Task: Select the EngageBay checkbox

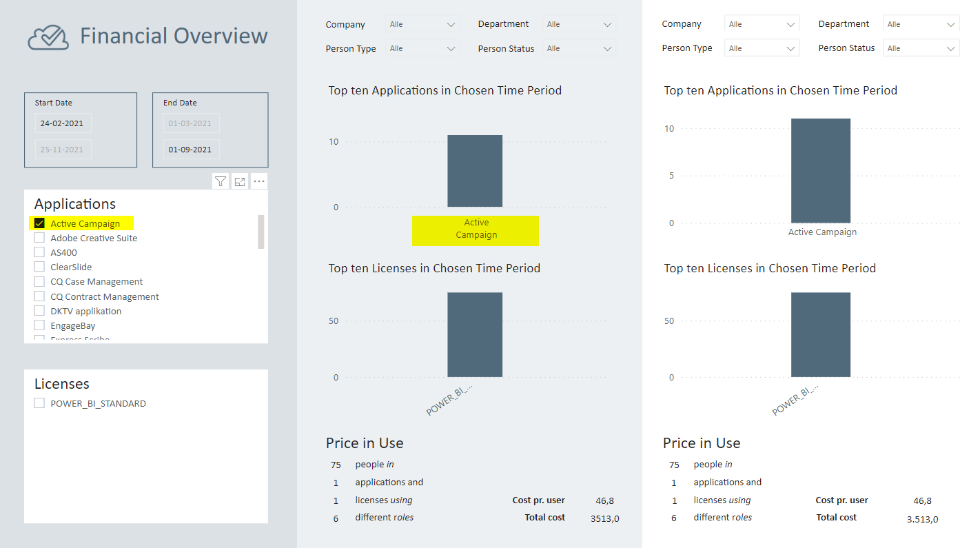Action: (x=39, y=325)
